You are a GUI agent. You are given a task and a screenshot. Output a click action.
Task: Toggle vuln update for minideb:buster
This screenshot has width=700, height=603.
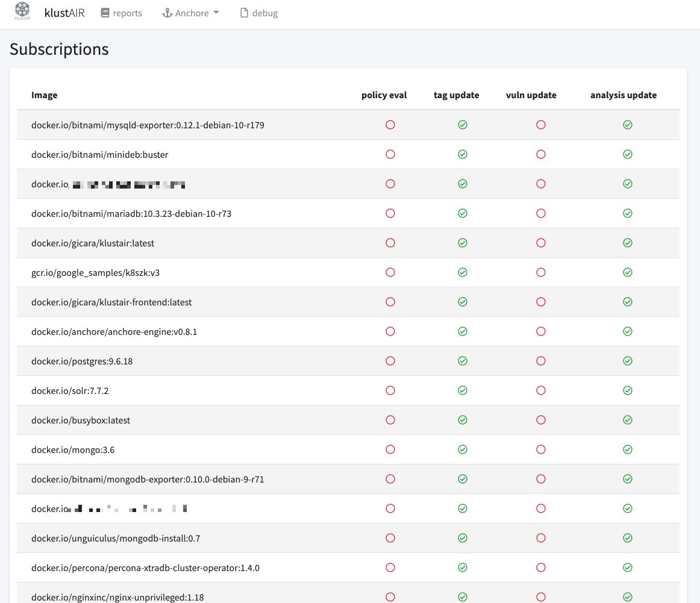pos(540,154)
